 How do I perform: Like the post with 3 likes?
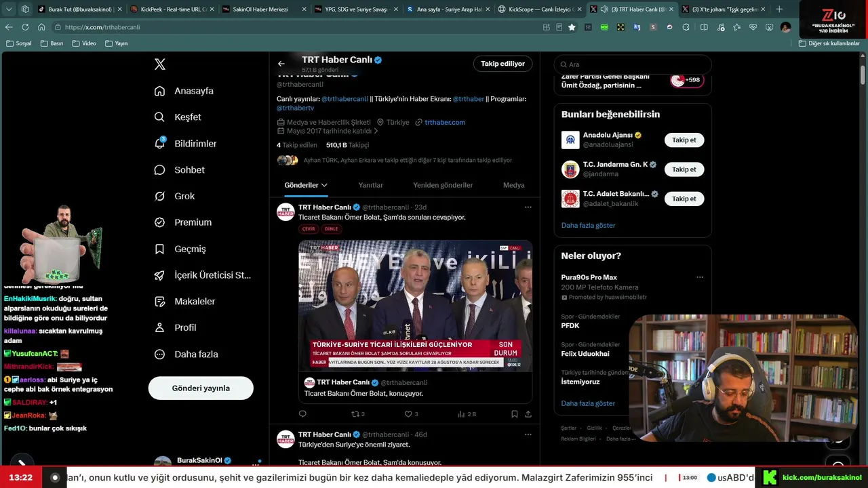[x=411, y=414]
